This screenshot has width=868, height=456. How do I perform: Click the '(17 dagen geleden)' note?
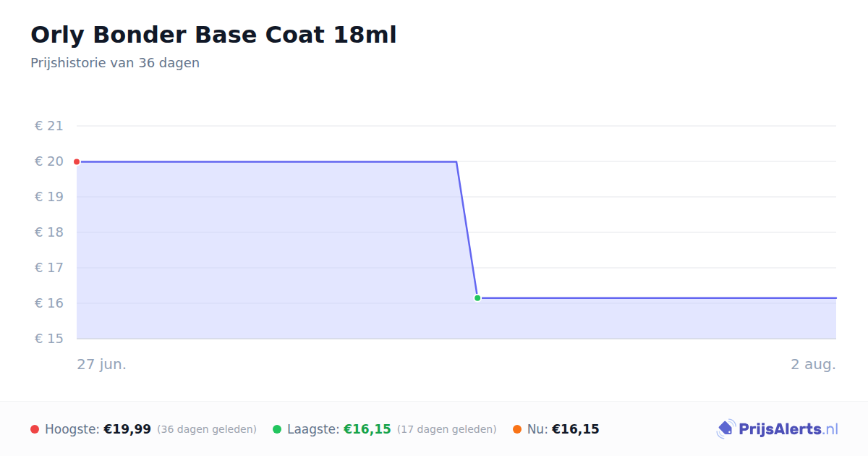pos(447,429)
